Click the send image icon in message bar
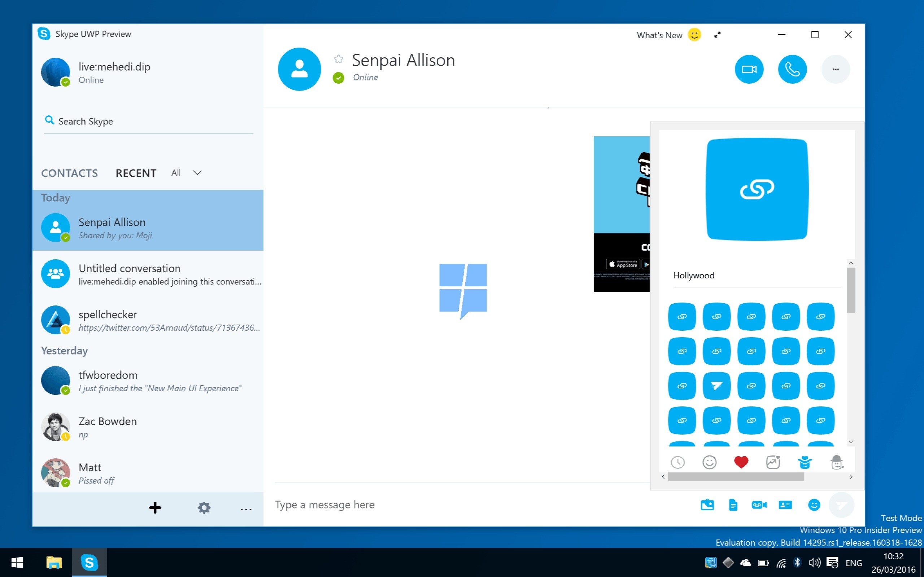Viewport: 924px width, 577px height. click(x=707, y=505)
